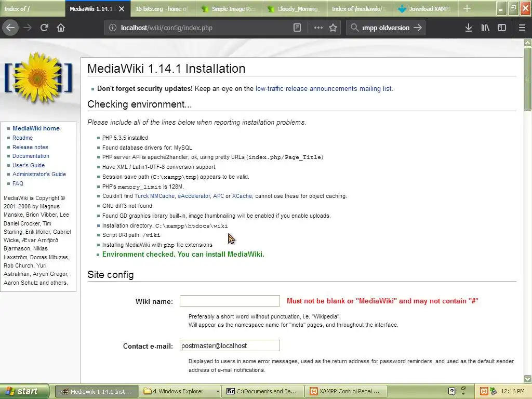Screen dimensions: 532x399
Task: Switch to the Index of / tab
Action: (x=32, y=9)
